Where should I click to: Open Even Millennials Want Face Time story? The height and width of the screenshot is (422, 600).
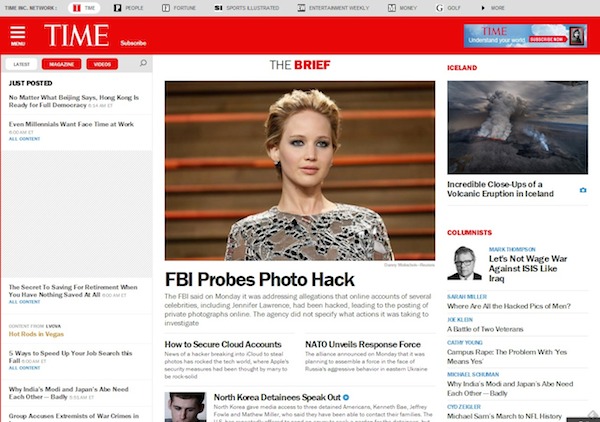(x=71, y=124)
